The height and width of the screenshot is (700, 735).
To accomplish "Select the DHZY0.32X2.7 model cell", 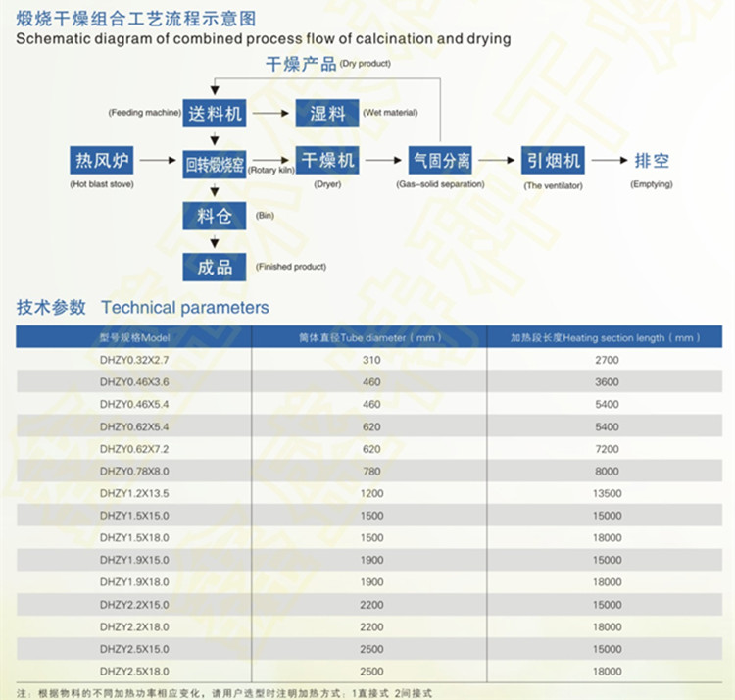I will tap(134, 360).
